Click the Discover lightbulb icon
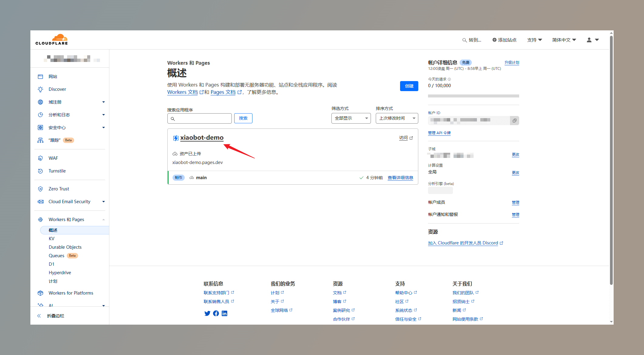 click(40, 89)
